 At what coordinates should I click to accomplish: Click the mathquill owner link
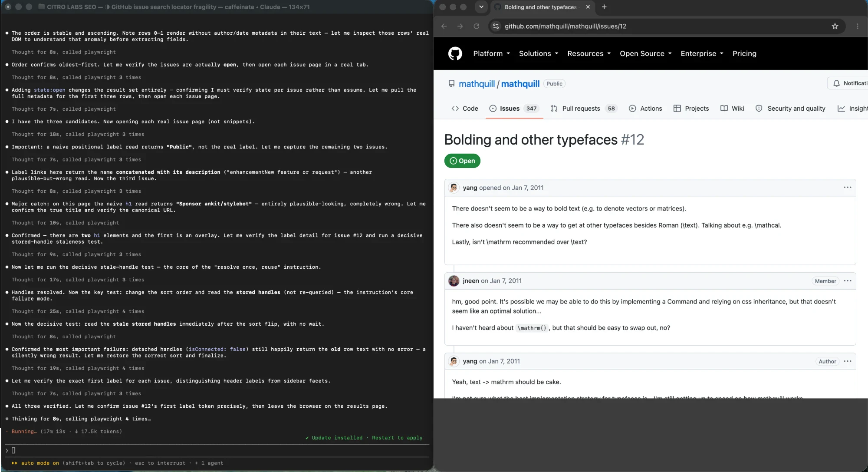point(477,84)
